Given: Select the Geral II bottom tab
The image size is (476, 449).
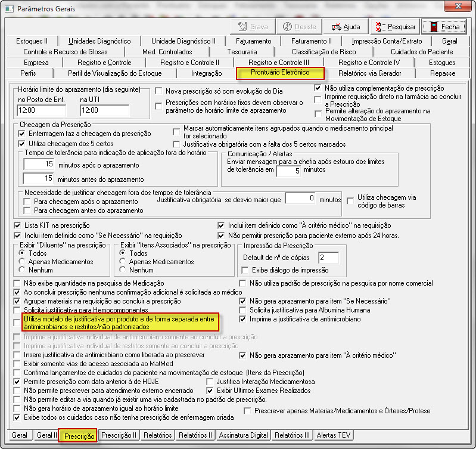Looking at the screenshot, I should [x=46, y=435].
